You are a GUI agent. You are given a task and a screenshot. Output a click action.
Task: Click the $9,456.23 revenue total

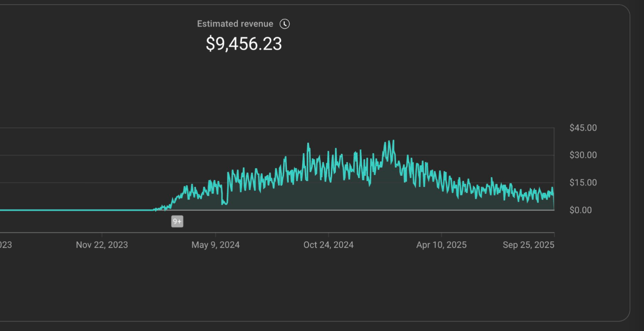coord(243,44)
